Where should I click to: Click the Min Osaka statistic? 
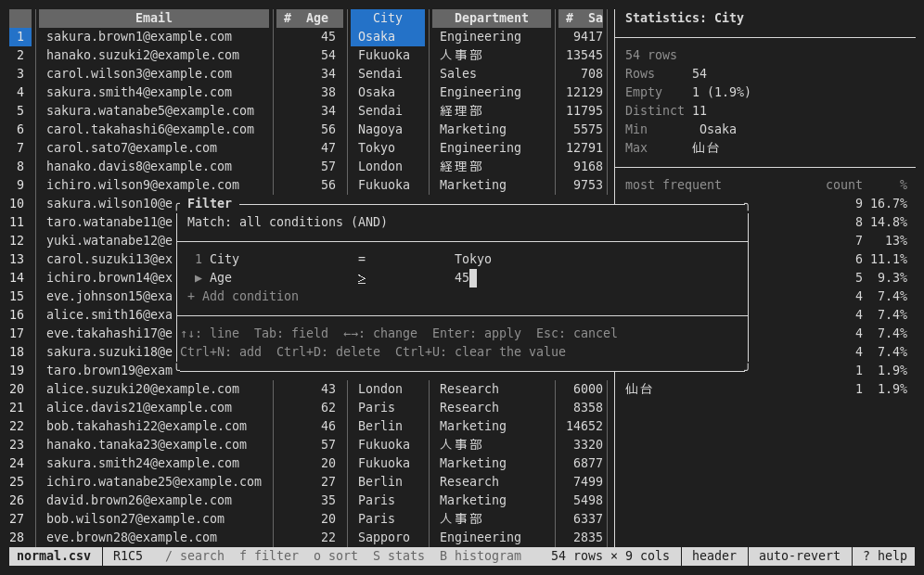681,129
